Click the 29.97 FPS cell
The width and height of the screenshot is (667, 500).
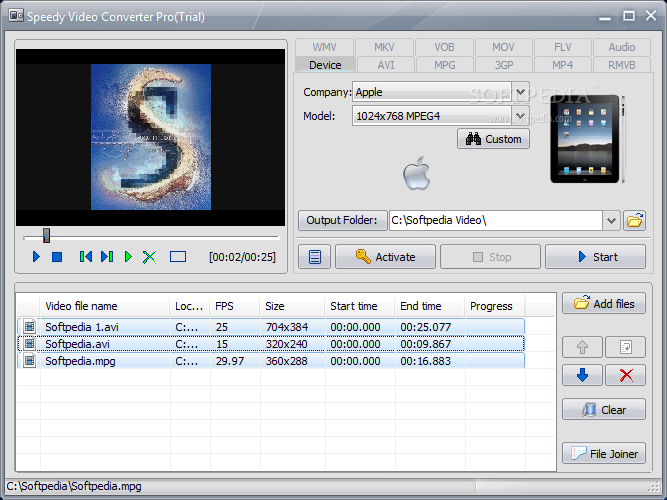click(x=230, y=361)
